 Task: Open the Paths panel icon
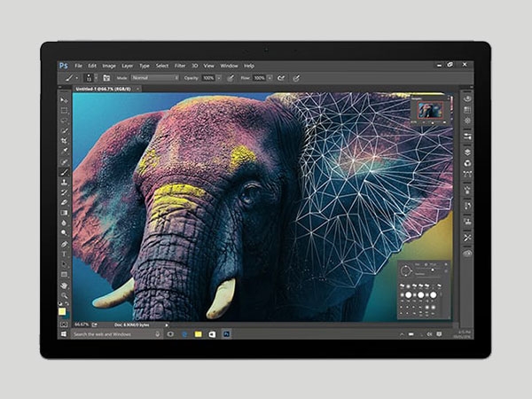[x=467, y=175]
